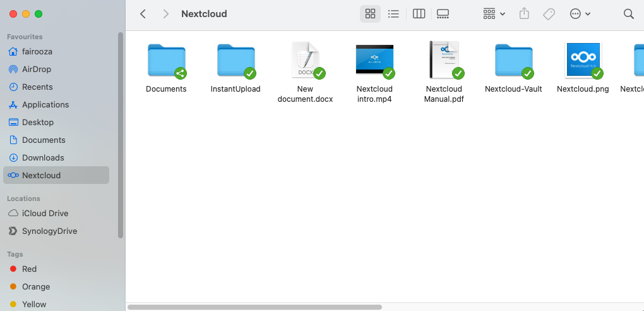Click the Applications A-shaped icon

click(13, 105)
